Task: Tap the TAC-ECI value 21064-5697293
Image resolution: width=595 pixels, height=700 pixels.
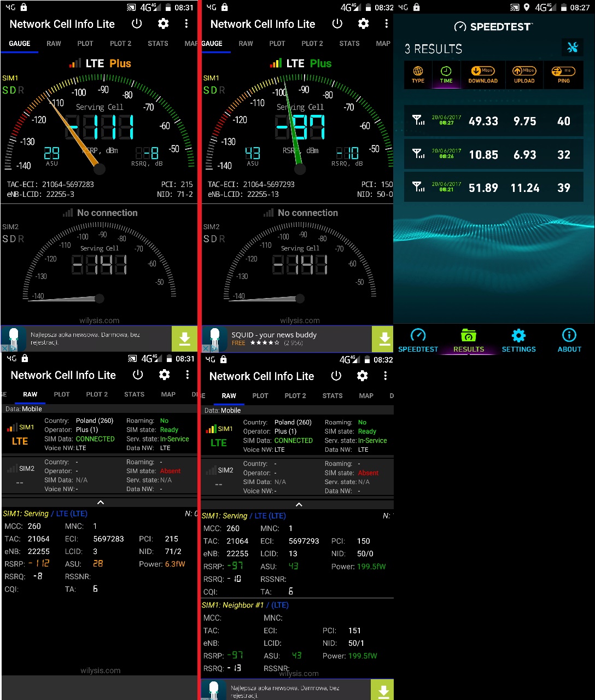Action: [x=269, y=184]
